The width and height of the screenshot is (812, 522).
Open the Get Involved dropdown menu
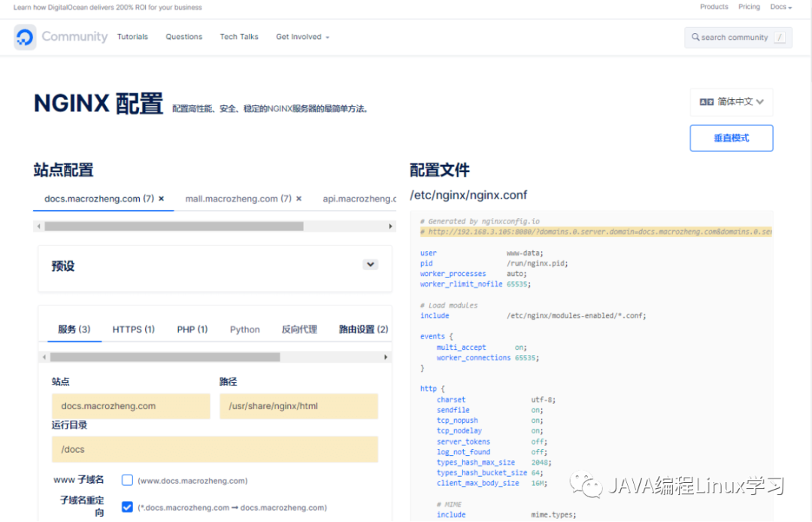click(x=302, y=37)
